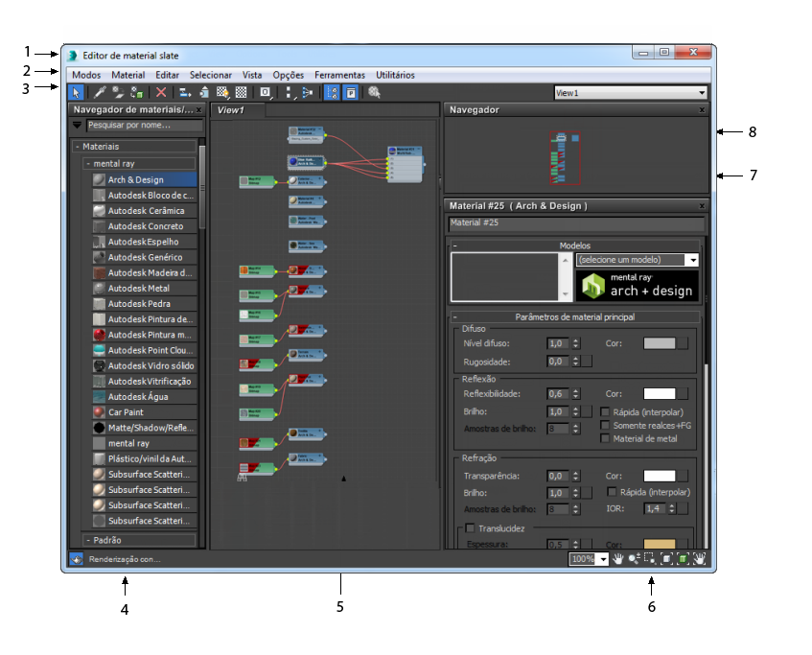Pick material from object with eyedropper

100,93
